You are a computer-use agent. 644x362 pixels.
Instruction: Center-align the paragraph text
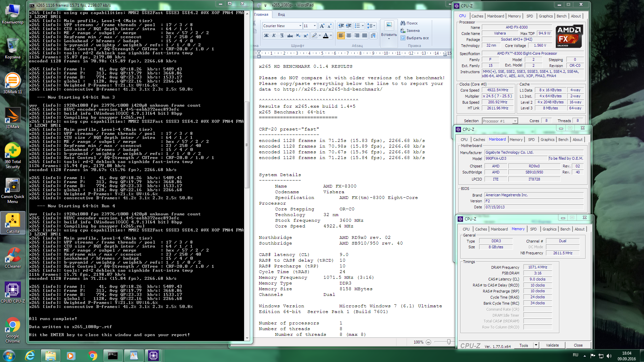(349, 36)
